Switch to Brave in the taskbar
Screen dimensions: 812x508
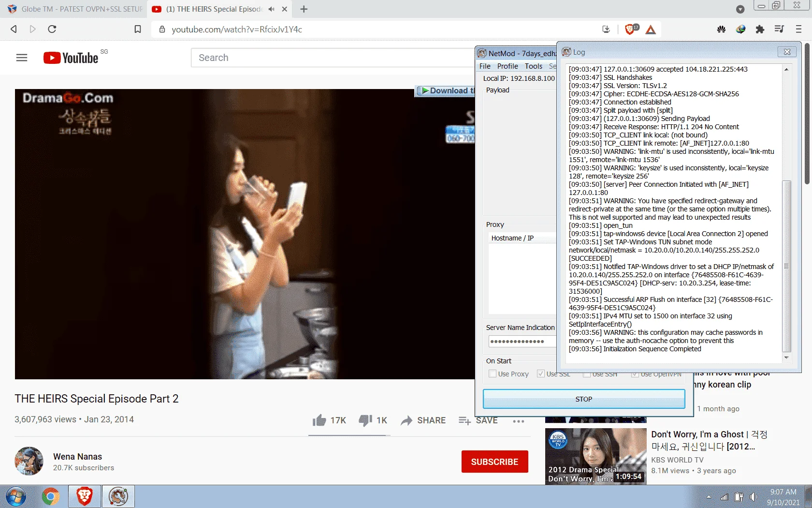point(85,497)
